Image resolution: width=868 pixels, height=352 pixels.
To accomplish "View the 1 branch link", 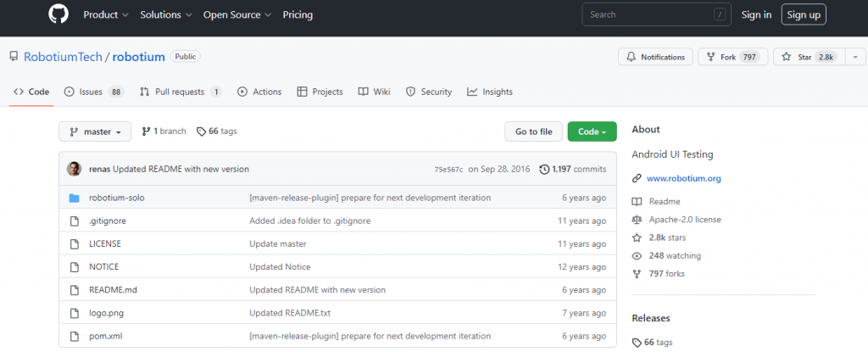I will click(x=164, y=131).
